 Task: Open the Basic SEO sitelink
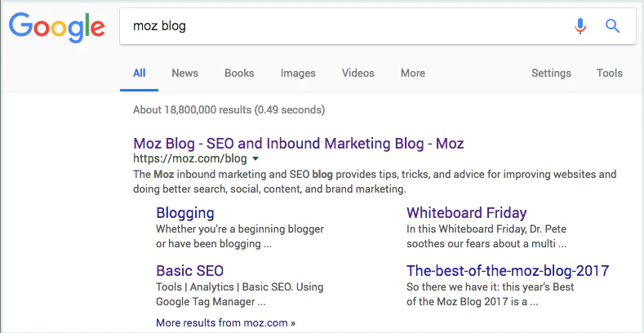coord(189,271)
